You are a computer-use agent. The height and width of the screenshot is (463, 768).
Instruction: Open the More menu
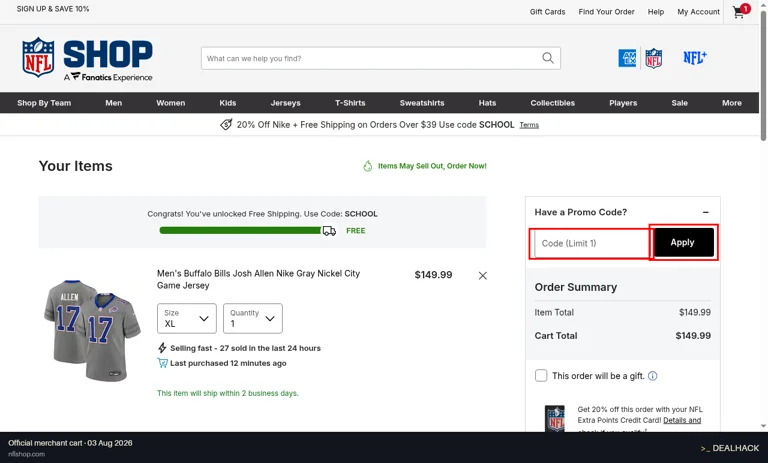732,103
